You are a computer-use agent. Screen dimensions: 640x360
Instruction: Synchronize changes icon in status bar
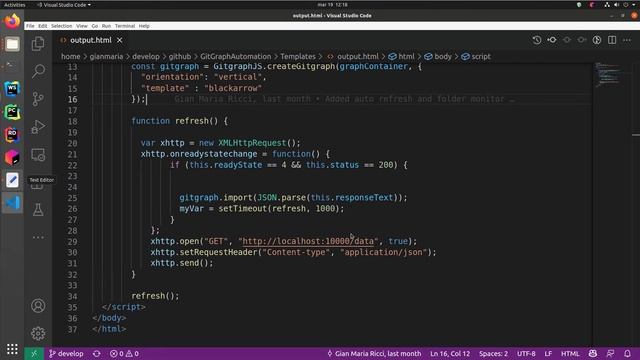(97, 353)
